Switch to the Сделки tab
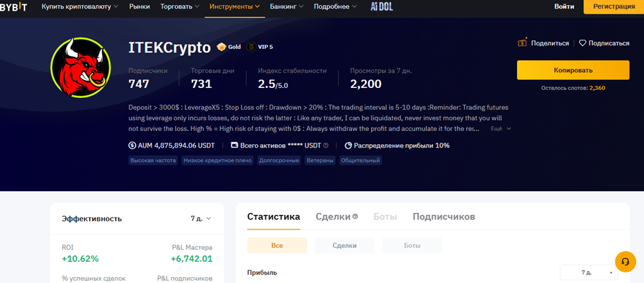Viewport: 644px width, 283px height. pyautogui.click(x=333, y=217)
